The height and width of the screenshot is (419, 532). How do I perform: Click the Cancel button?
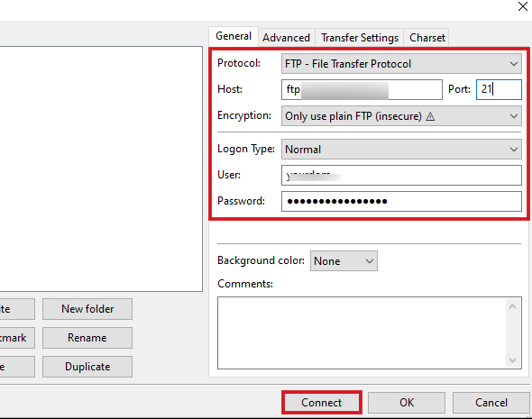(491, 403)
